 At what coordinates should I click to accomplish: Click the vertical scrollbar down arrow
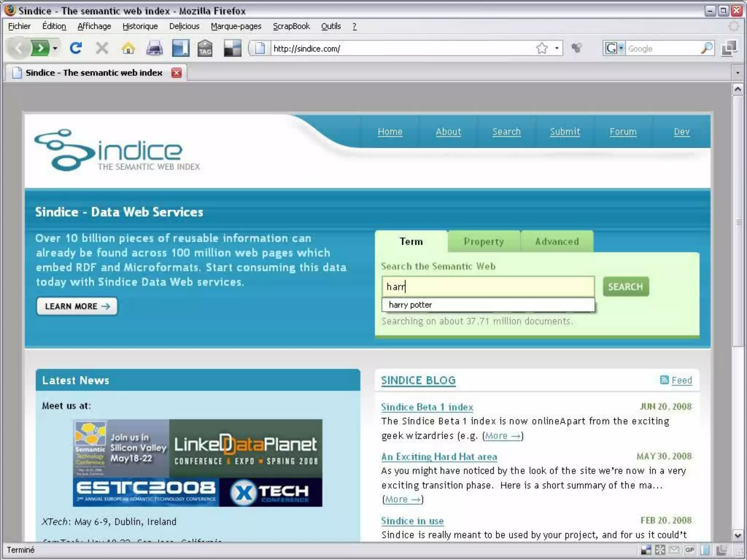click(x=738, y=535)
